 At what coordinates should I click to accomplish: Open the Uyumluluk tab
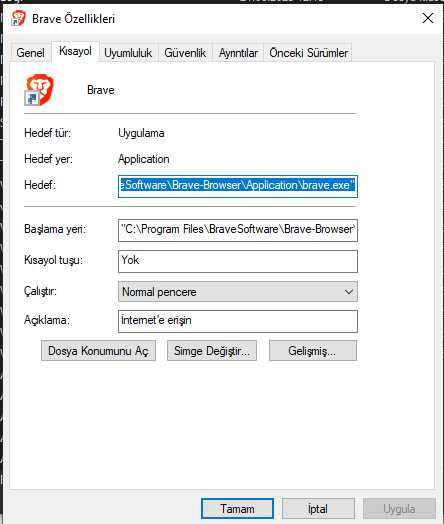point(128,53)
